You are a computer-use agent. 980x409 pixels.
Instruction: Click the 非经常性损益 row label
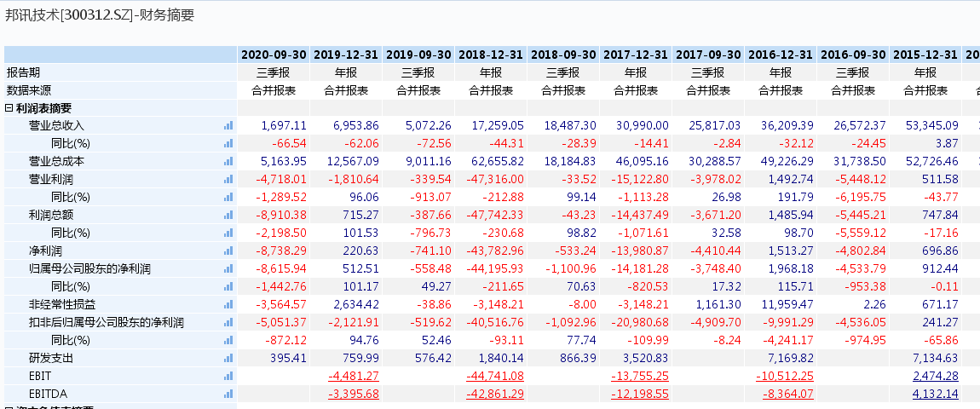click(x=62, y=305)
